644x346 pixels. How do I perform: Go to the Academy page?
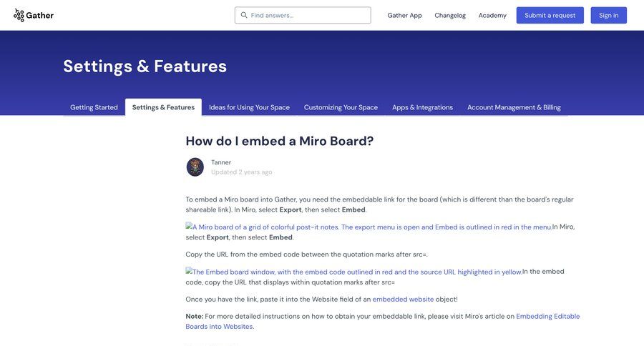(492, 15)
